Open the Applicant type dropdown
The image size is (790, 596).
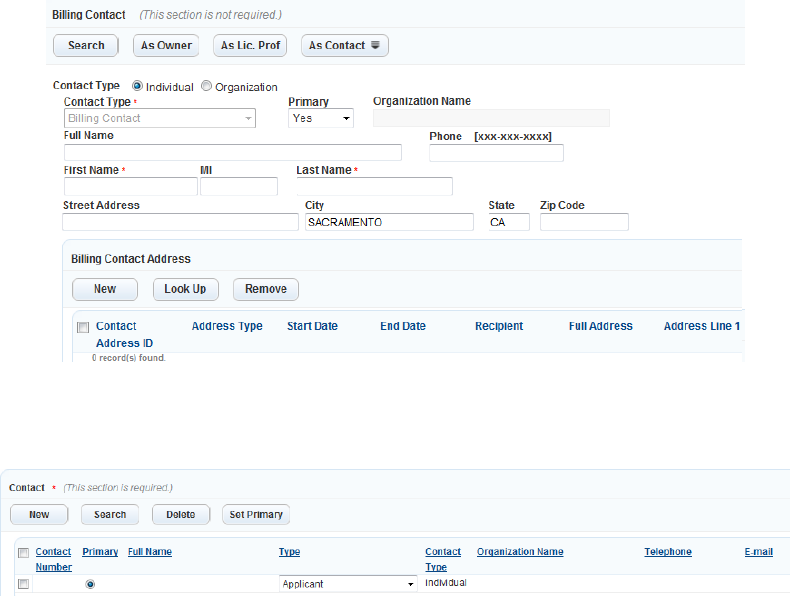[x=347, y=584]
